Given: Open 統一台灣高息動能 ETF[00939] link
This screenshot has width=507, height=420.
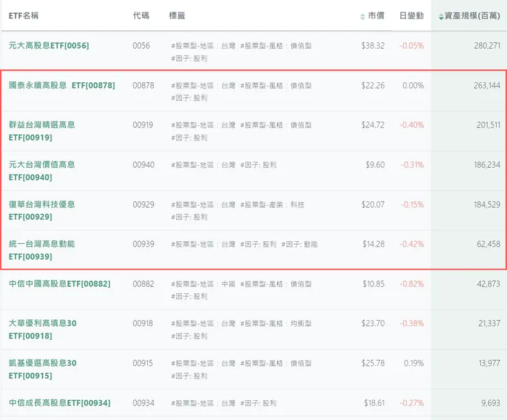Looking at the screenshot, I should click(42, 251).
